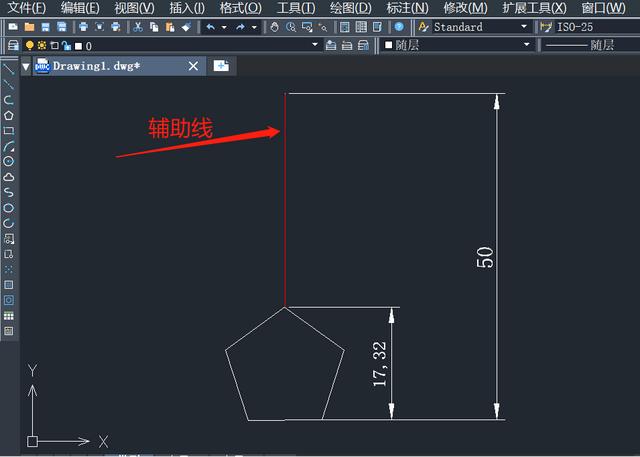Select the Spline curve tool
The width and height of the screenshot is (640, 457).
point(9,193)
